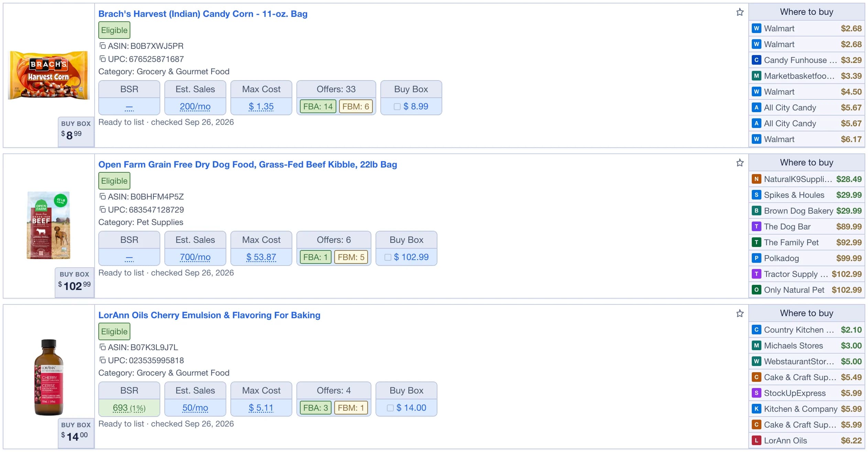
Task: Open Walmart $6.17 offer
Action: click(806, 139)
